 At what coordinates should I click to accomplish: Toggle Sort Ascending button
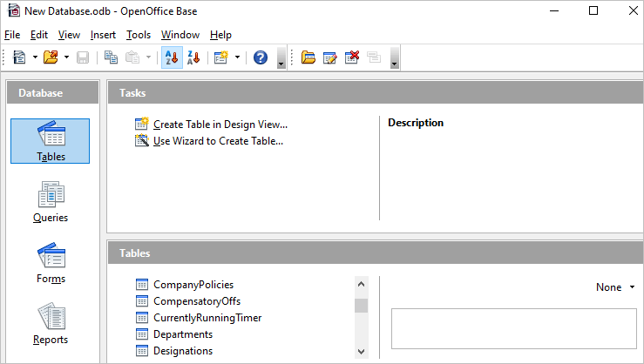[172, 57]
